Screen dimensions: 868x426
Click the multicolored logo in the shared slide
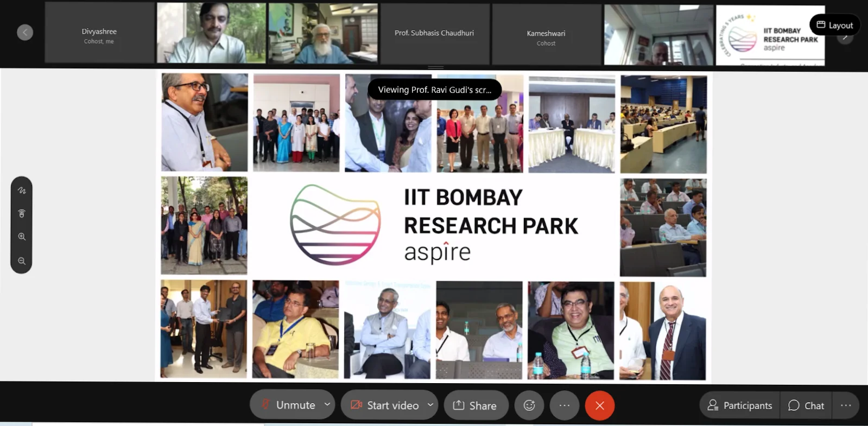(335, 225)
